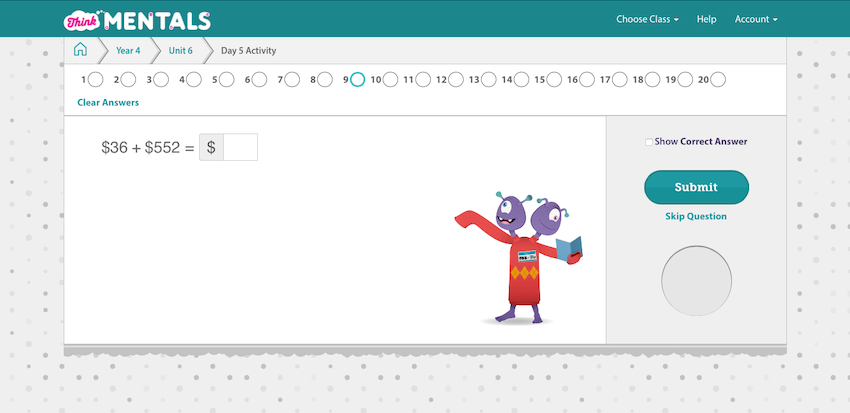This screenshot has width=850, height=413.
Task: Click the Clear Answers link
Action: (108, 102)
